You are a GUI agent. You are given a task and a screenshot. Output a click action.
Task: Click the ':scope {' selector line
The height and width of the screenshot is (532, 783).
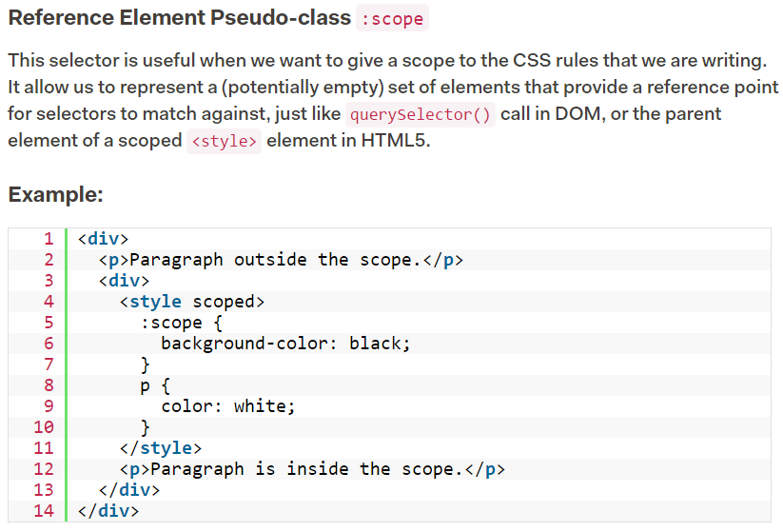[x=182, y=323]
